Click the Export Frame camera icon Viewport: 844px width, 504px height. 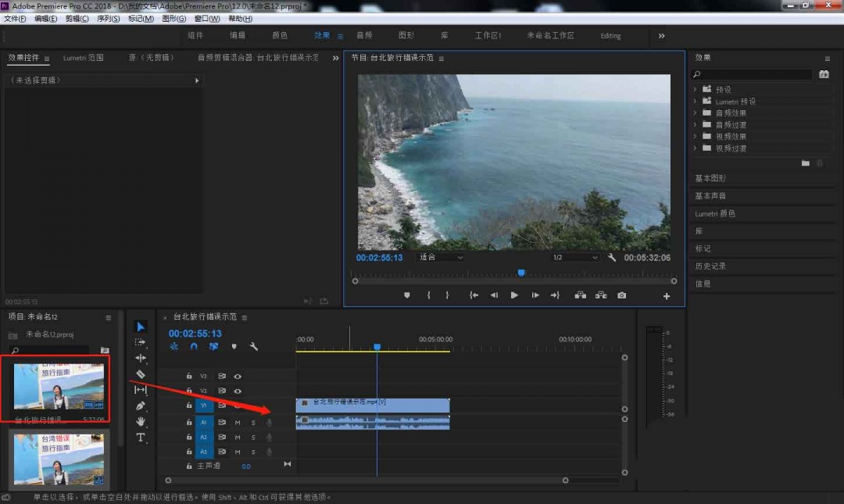point(621,295)
